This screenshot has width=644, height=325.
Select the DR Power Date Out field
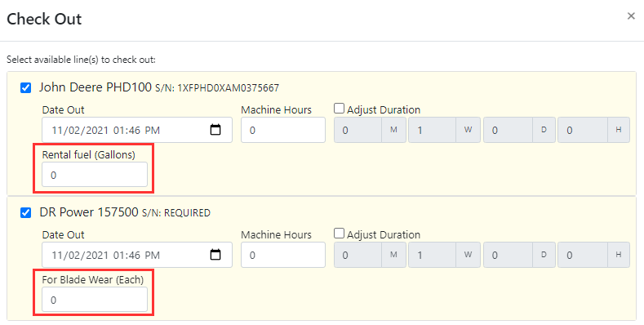[x=137, y=255]
